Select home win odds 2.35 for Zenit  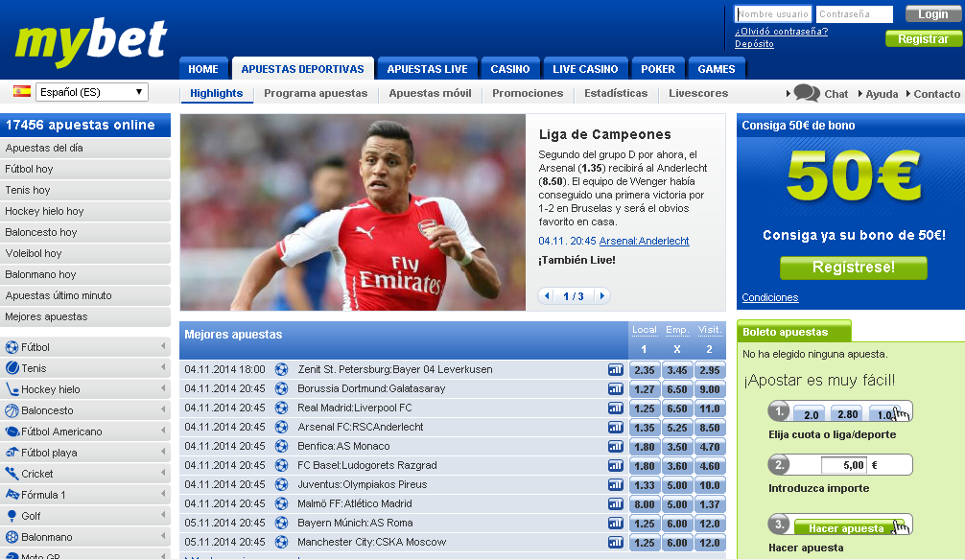click(645, 370)
